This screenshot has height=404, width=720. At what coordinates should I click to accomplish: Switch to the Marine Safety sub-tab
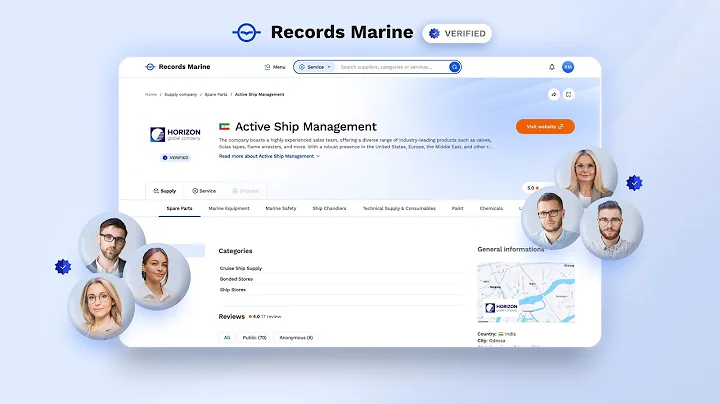(281, 208)
